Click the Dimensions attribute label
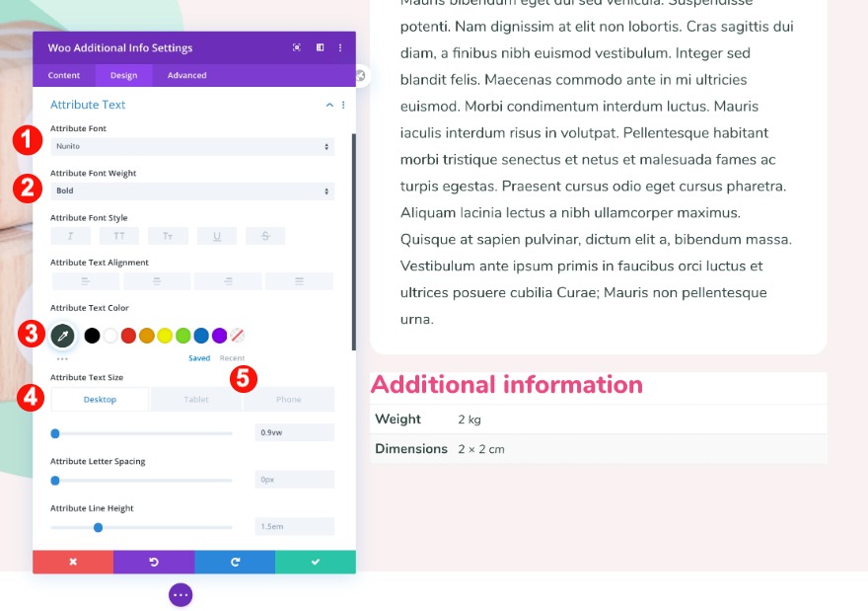868x611 pixels. coord(411,449)
